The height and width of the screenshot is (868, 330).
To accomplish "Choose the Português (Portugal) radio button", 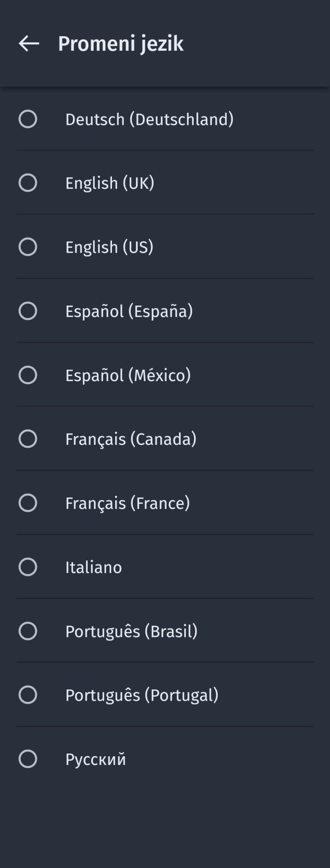I will point(28,695).
